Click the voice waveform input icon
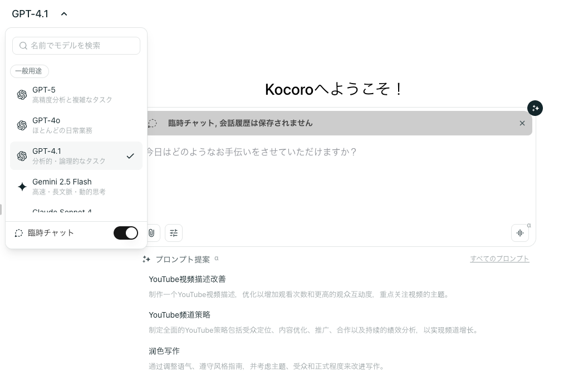 pos(520,233)
